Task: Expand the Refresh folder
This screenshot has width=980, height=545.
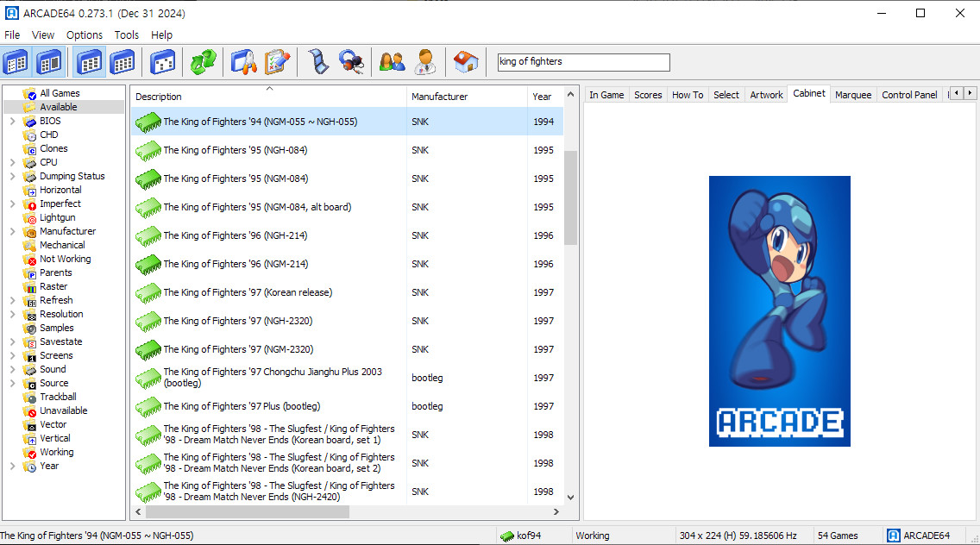Action: [x=12, y=300]
